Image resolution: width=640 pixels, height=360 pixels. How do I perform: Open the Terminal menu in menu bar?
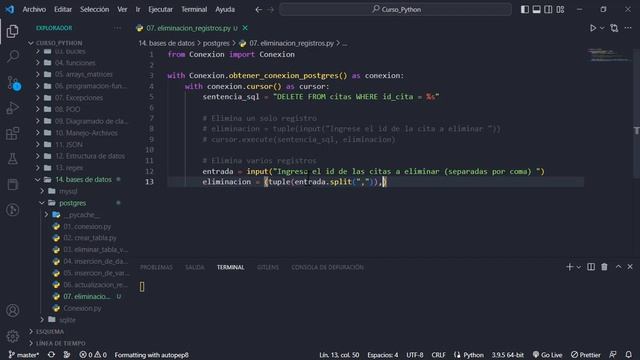(x=194, y=9)
